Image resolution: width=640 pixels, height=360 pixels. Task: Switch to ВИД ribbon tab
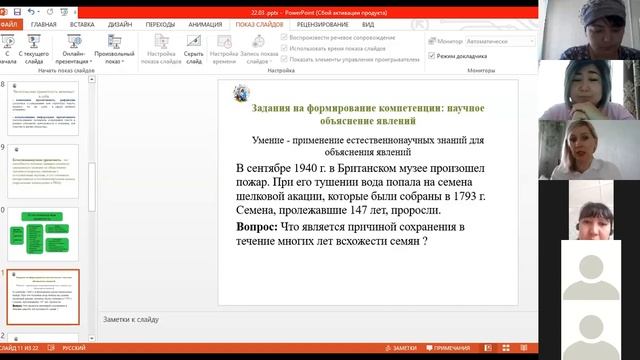[x=368, y=24]
